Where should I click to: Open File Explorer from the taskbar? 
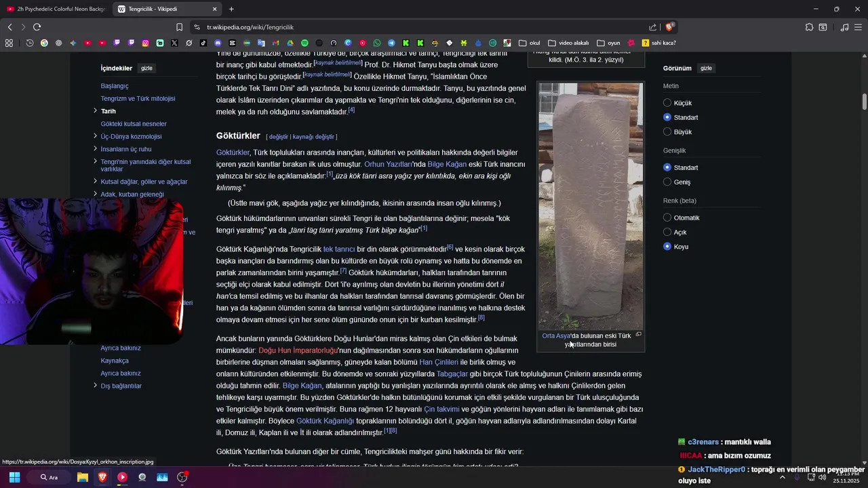tap(82, 477)
